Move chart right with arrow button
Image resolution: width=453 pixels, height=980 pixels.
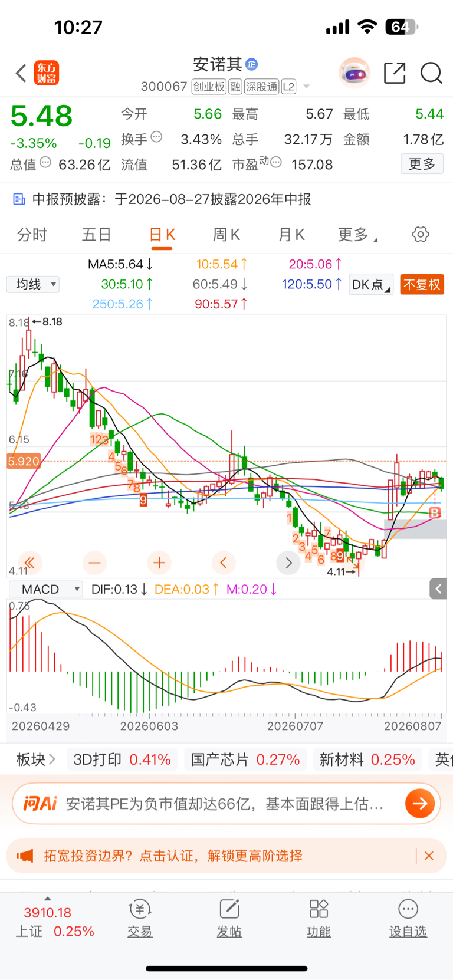[x=288, y=563]
